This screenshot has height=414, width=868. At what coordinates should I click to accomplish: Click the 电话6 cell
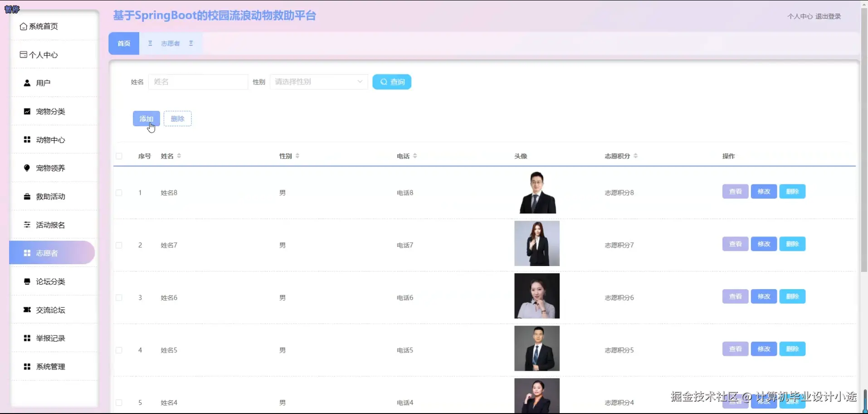click(405, 298)
